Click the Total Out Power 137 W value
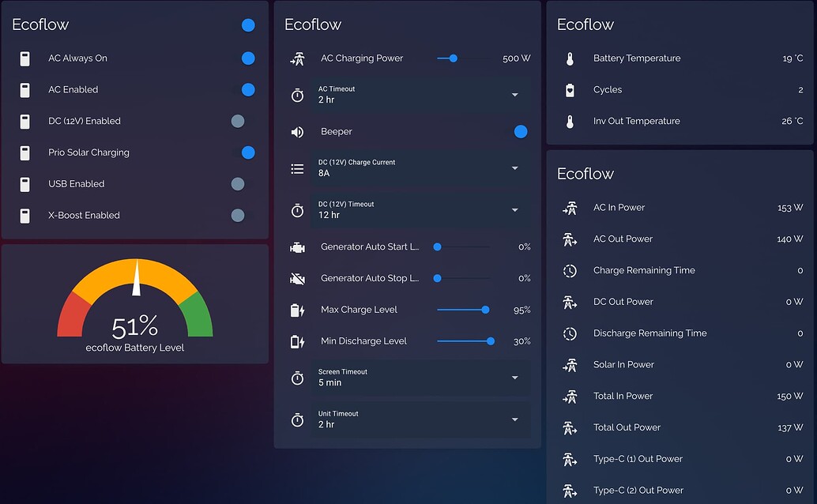This screenshot has height=504, width=817. pos(790,428)
